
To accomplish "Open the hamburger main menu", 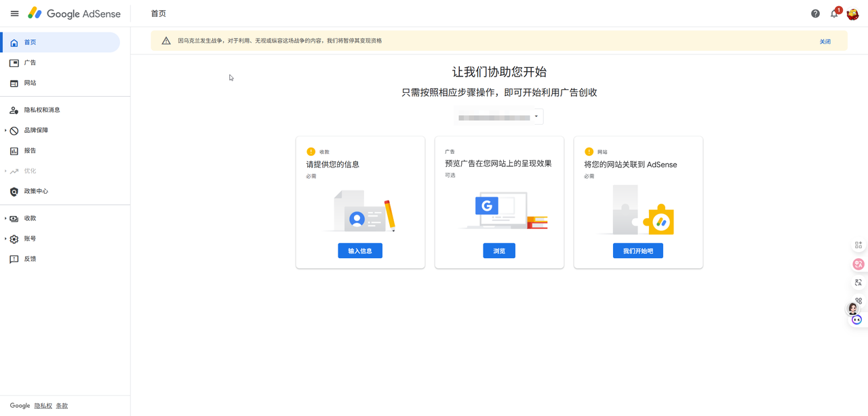I will (14, 14).
